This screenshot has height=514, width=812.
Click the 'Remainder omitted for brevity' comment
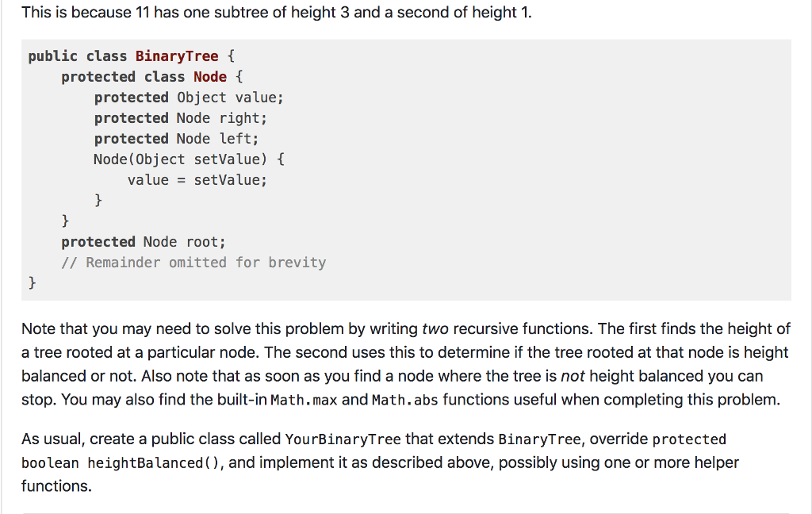(205, 263)
